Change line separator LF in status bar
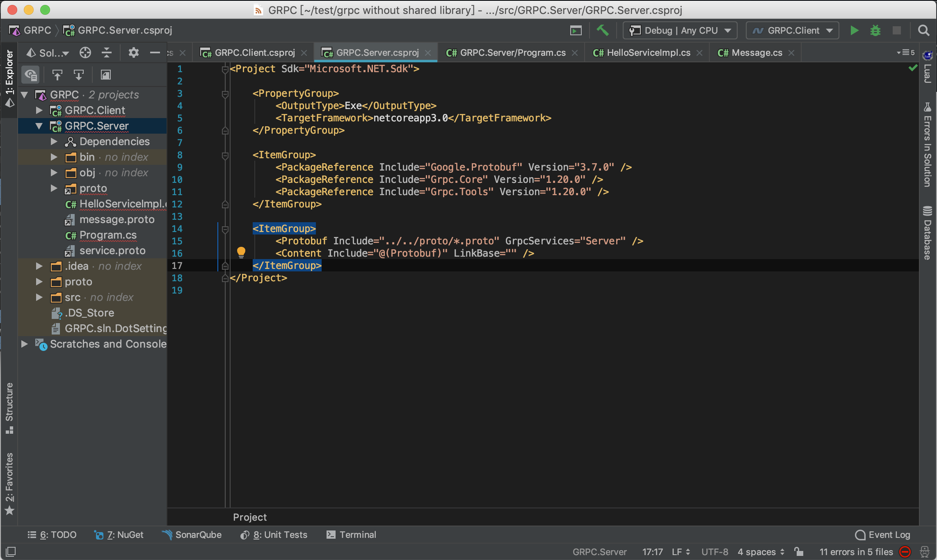 [x=681, y=552]
